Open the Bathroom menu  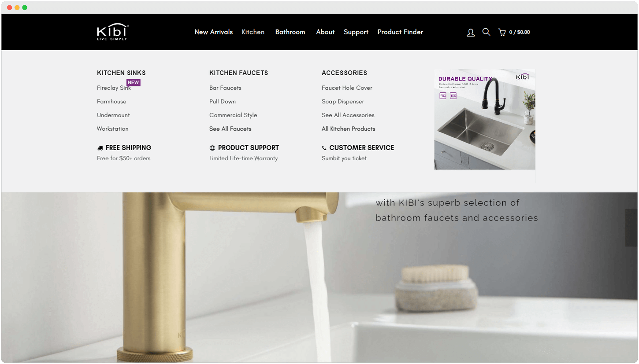click(290, 32)
